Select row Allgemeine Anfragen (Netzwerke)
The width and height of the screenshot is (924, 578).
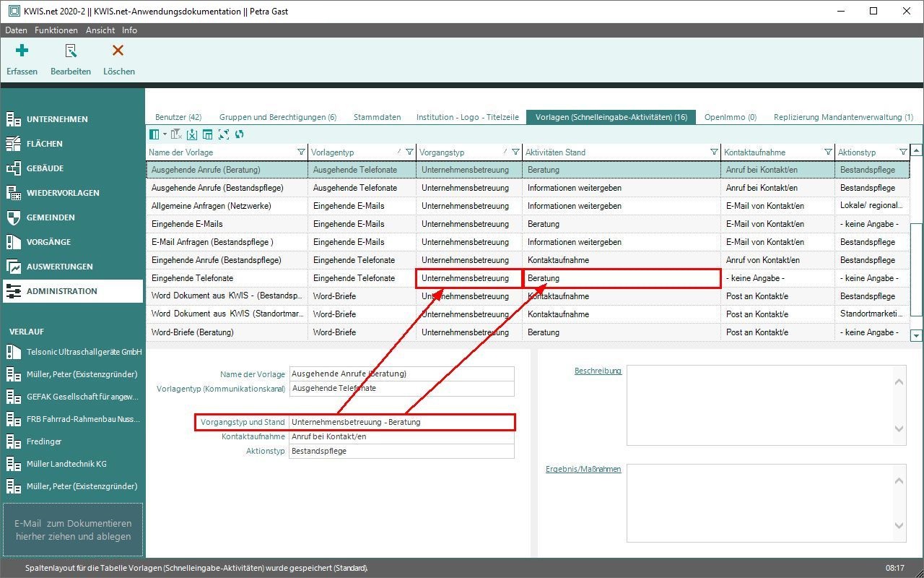(x=528, y=206)
